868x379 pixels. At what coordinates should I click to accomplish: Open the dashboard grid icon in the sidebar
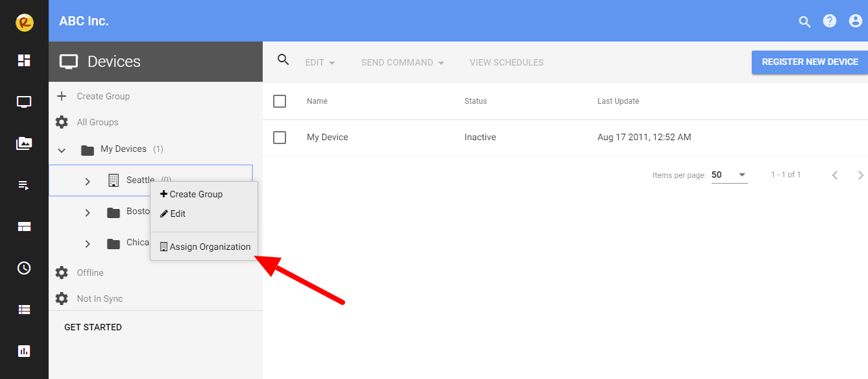(24, 60)
